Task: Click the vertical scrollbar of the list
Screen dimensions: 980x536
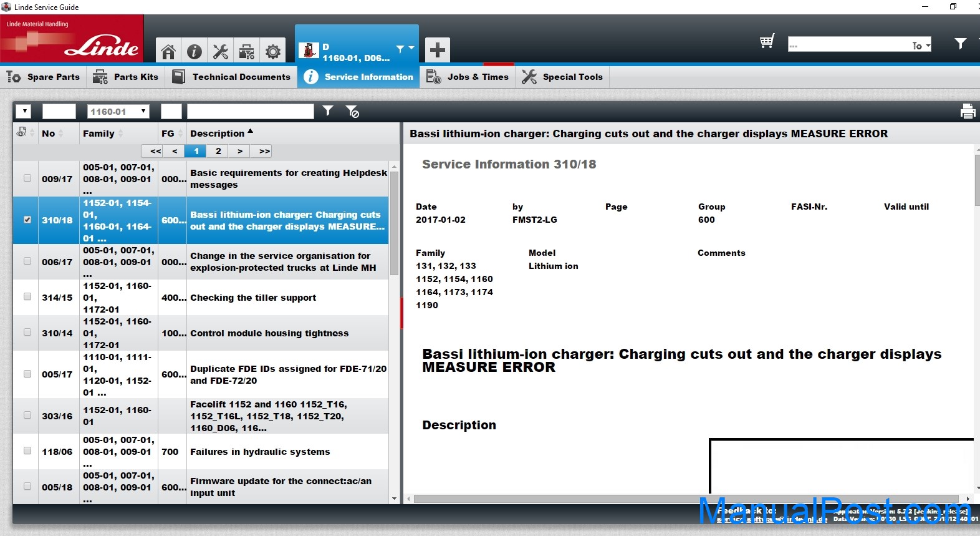Action: [394, 225]
